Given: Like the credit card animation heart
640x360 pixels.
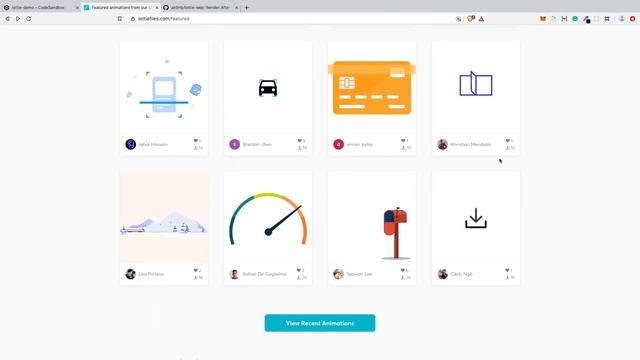Looking at the screenshot, I should [x=403, y=141].
